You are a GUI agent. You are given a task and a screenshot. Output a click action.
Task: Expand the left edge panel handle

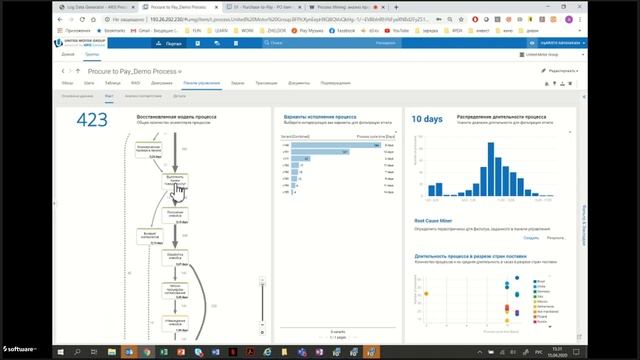click(x=54, y=203)
